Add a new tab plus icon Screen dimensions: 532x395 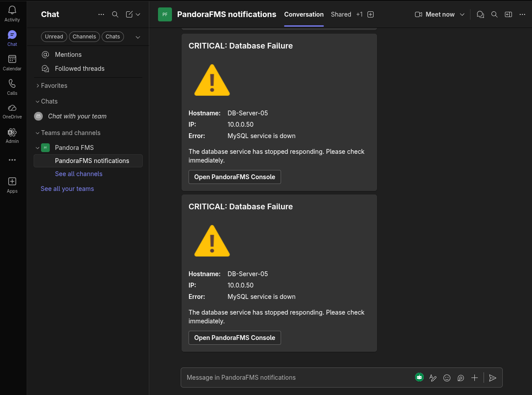coord(371,14)
